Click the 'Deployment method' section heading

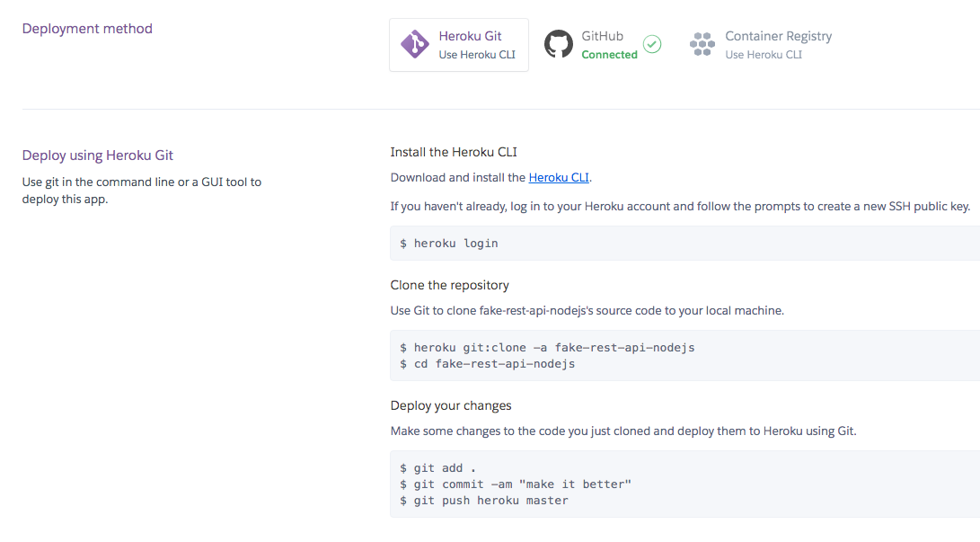point(87,29)
